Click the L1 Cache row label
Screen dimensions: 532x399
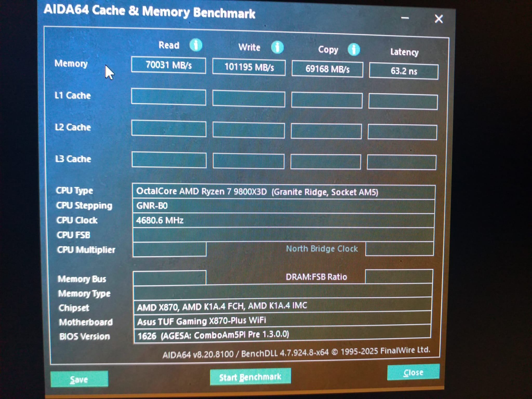(x=73, y=95)
